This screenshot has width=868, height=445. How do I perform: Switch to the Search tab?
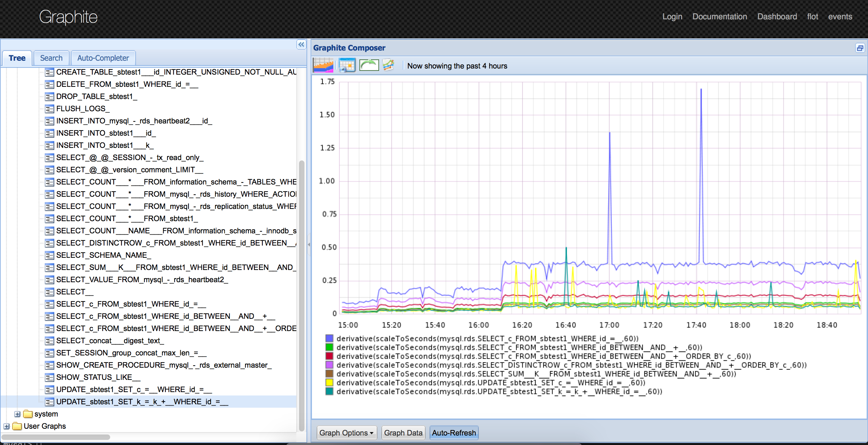coord(51,58)
